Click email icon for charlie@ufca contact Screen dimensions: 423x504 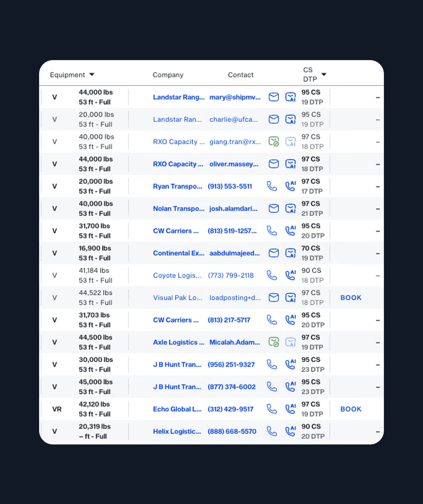pyautogui.click(x=273, y=119)
